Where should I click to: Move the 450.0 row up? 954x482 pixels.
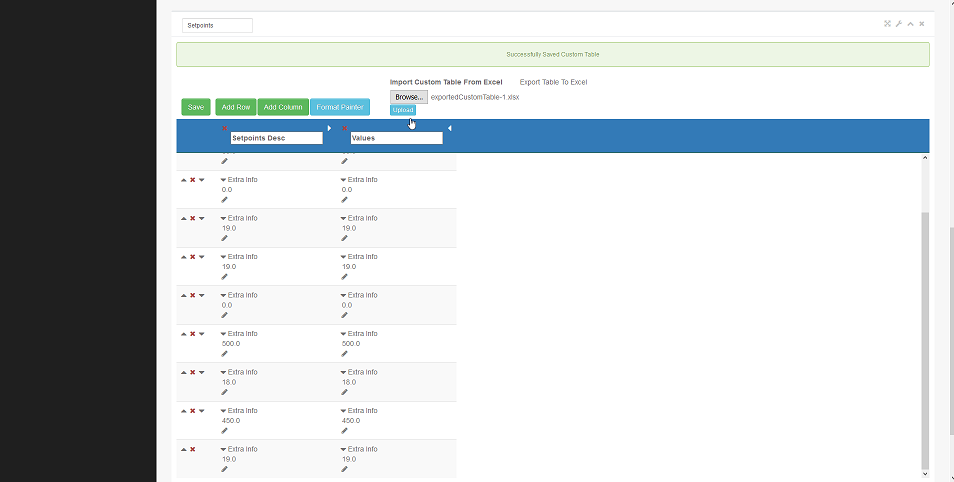[x=184, y=411]
